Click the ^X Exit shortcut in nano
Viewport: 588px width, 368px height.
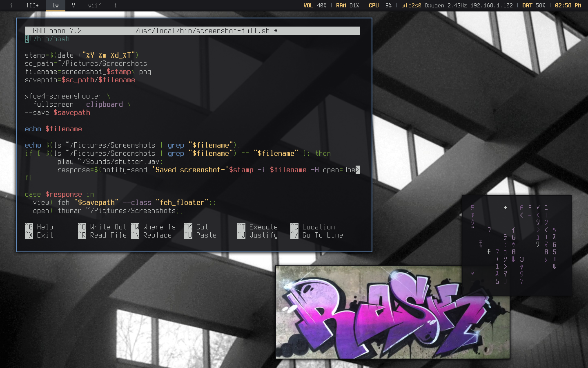tap(39, 235)
